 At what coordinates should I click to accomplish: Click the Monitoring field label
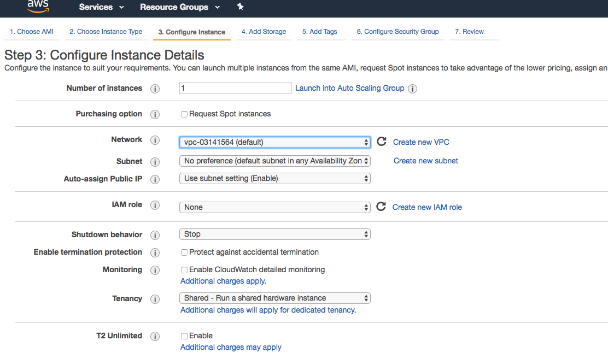click(122, 269)
